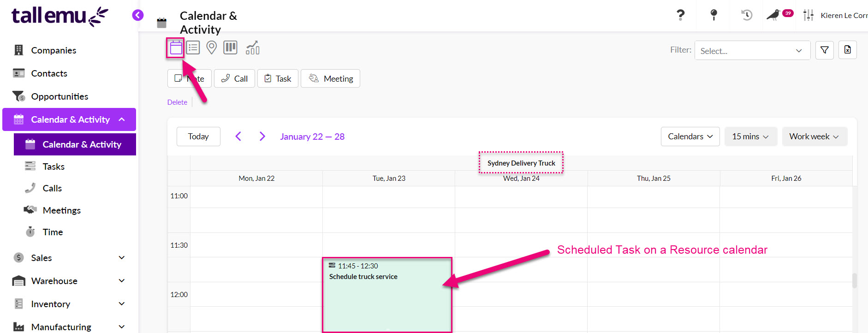The height and width of the screenshot is (333, 868).
Task: Open the Schedule truck service task
Action: 387,295
